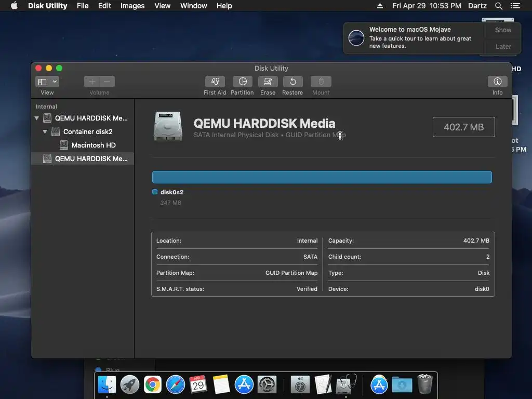
Task: Open the App Store icon right of the Dock divider
Action: [x=379, y=384]
